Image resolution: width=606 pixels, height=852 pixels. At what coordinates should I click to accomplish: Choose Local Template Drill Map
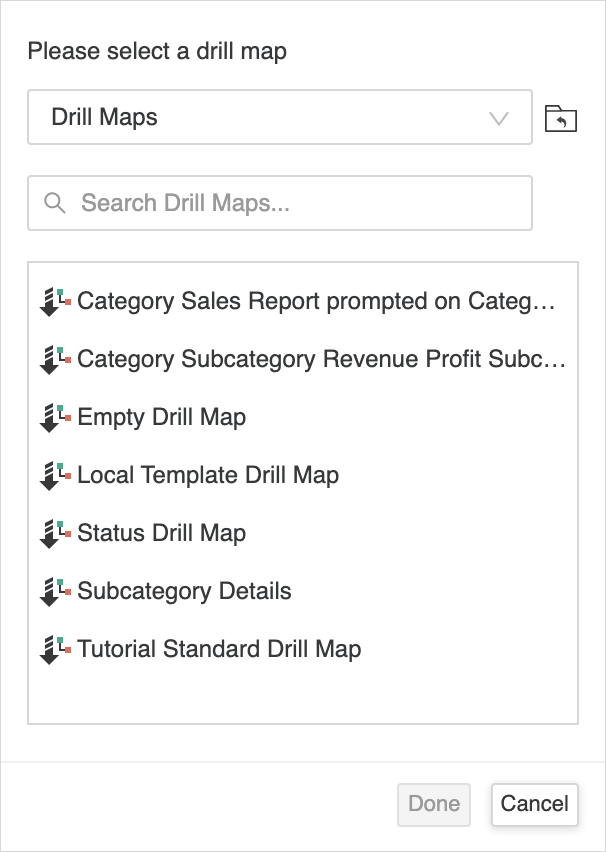click(208, 476)
